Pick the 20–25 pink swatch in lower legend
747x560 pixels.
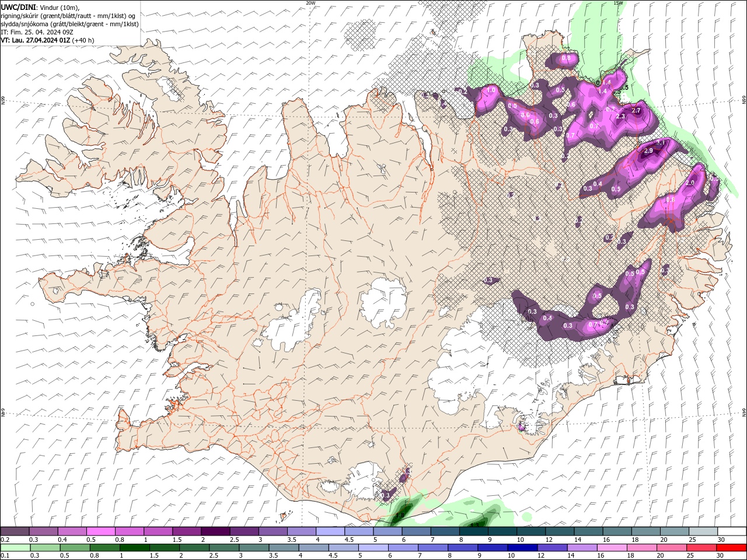pyautogui.click(x=672, y=548)
